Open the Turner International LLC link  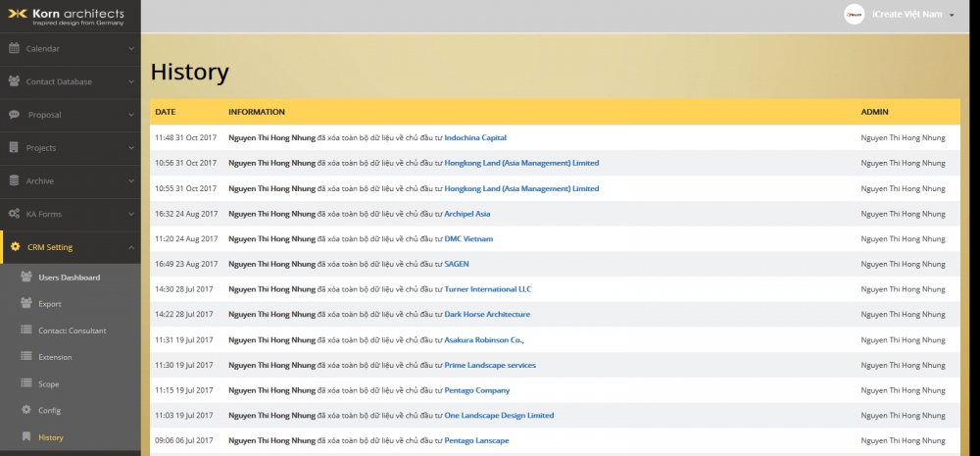[x=487, y=289]
